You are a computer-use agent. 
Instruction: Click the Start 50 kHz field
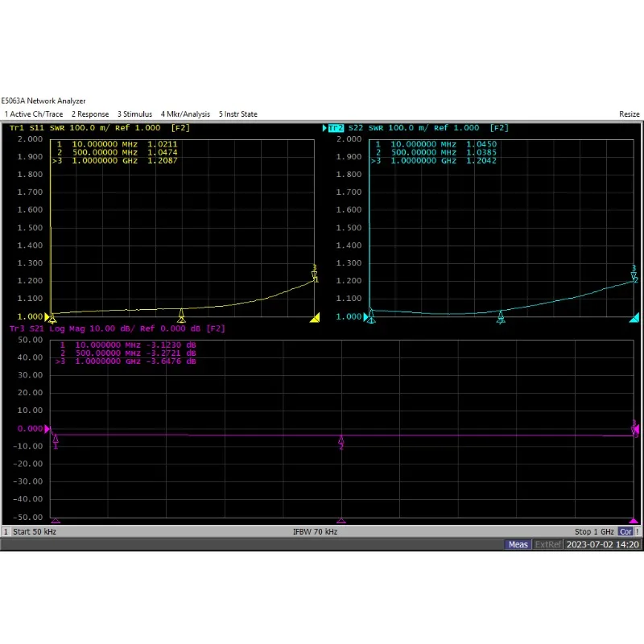coord(35,532)
